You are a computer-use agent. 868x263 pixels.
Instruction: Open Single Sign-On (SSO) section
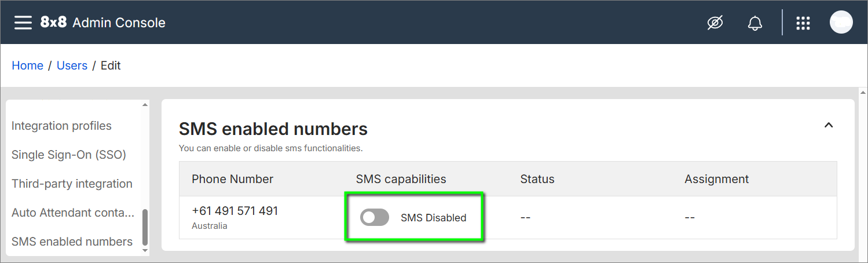pos(68,155)
